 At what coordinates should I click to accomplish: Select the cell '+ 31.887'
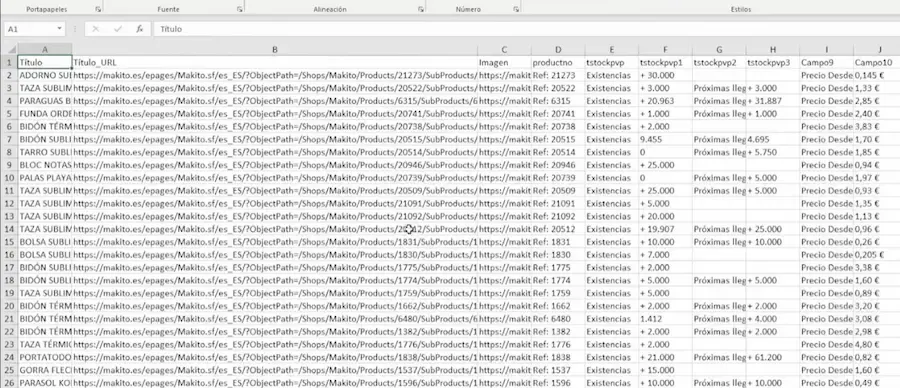coord(773,101)
